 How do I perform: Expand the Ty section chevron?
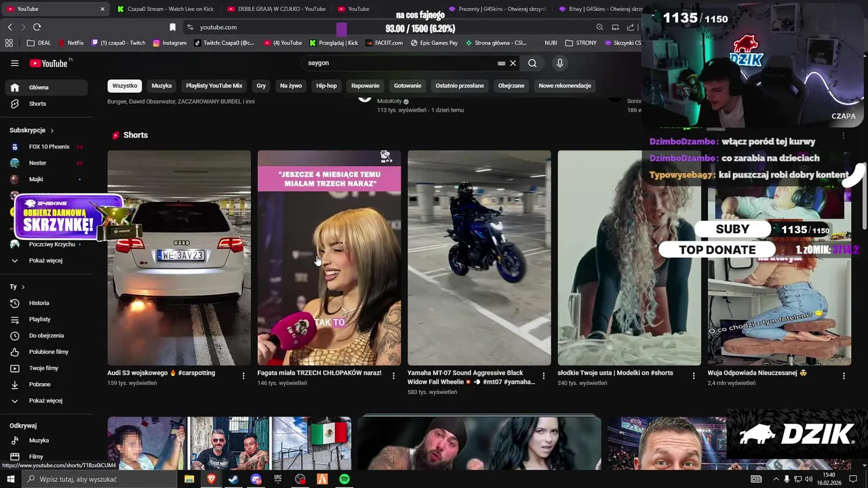[22, 287]
